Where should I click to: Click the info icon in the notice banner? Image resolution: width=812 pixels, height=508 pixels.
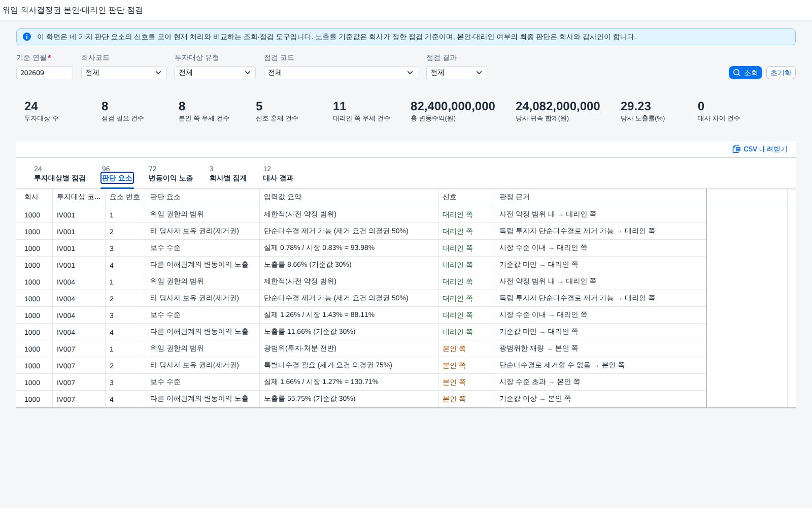pyautogui.click(x=27, y=37)
